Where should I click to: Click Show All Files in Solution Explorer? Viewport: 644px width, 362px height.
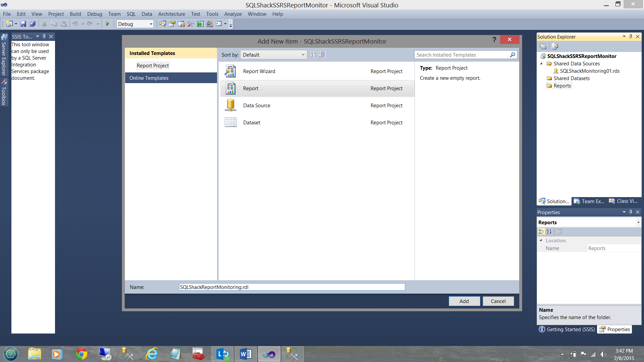coord(555,46)
